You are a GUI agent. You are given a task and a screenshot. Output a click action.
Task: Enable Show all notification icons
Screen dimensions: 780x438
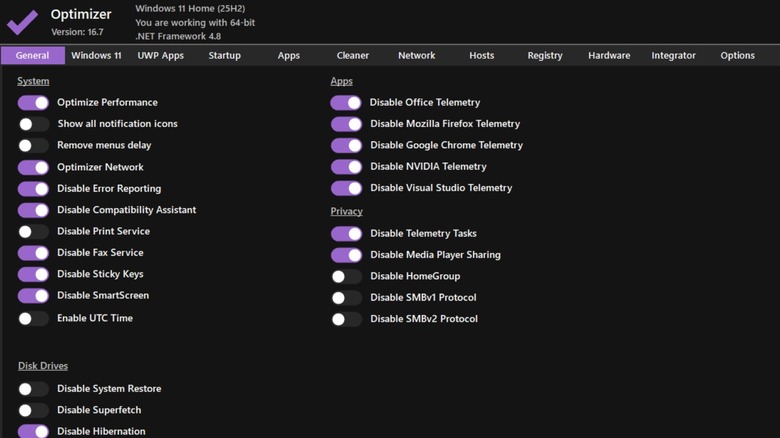coord(33,124)
